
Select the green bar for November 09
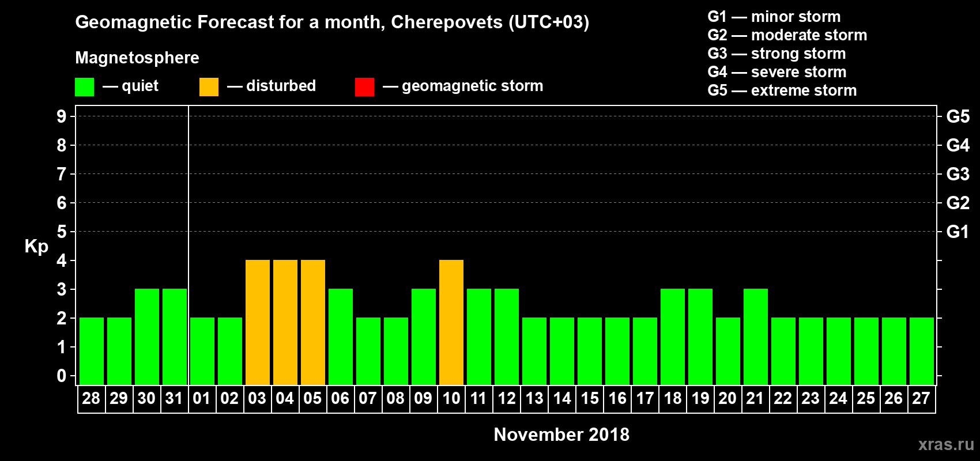click(424, 337)
